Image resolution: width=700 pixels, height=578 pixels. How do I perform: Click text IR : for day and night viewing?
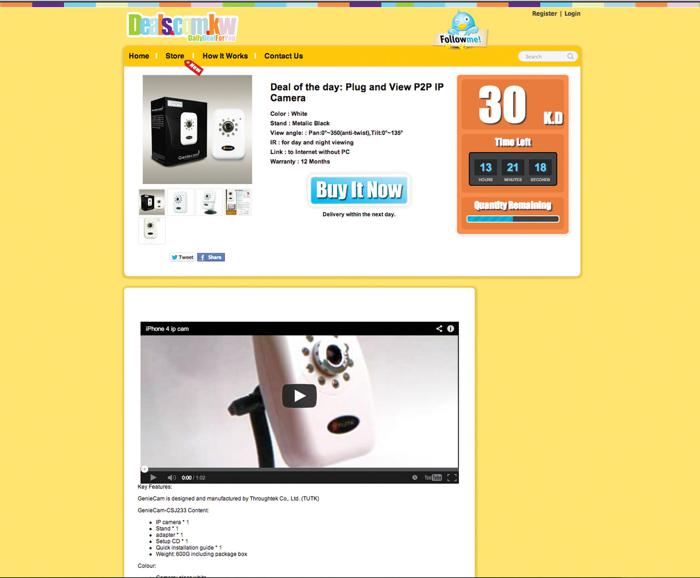[312, 142]
